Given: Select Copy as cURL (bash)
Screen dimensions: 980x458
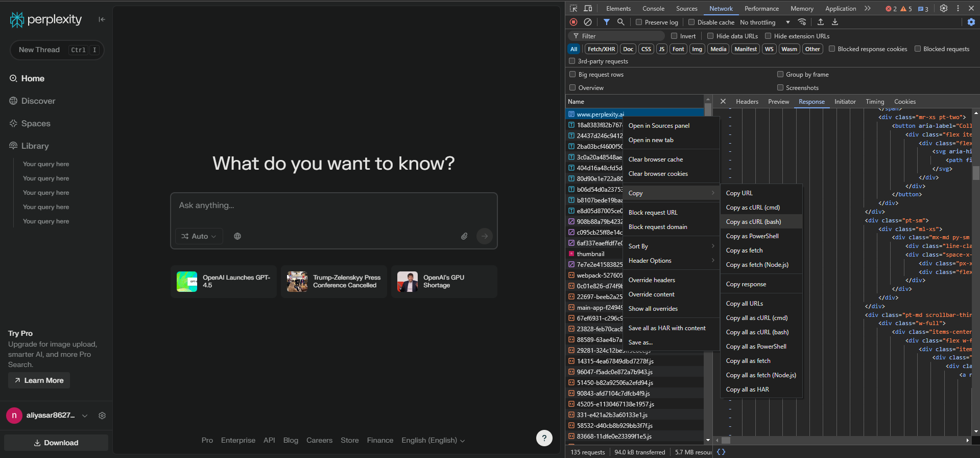Looking at the screenshot, I should (753, 222).
